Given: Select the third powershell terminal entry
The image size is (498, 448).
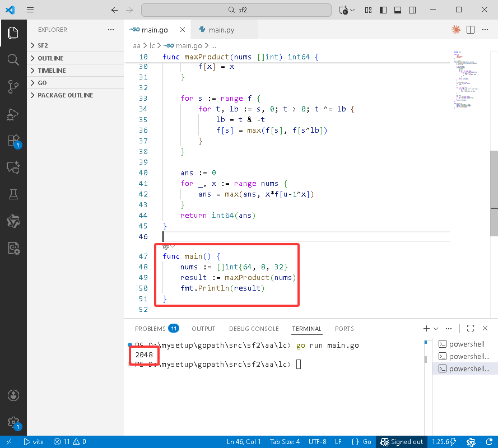Looking at the screenshot, I should point(465,368).
